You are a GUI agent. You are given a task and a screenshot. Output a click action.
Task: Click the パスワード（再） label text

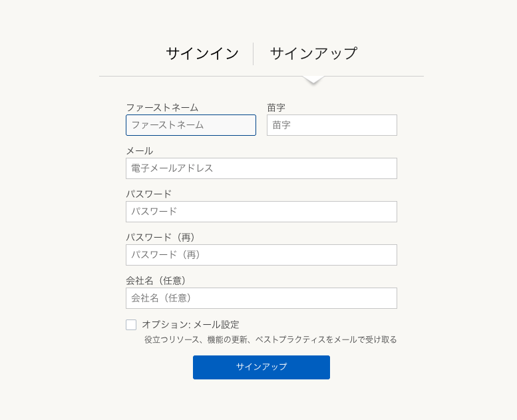[x=163, y=237]
